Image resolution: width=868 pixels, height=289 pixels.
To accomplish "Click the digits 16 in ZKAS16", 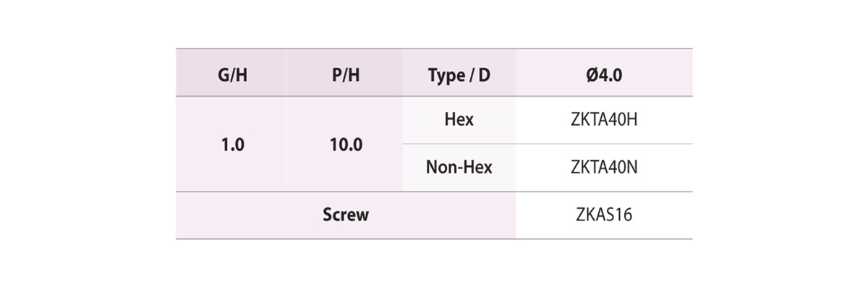I will (x=626, y=215).
